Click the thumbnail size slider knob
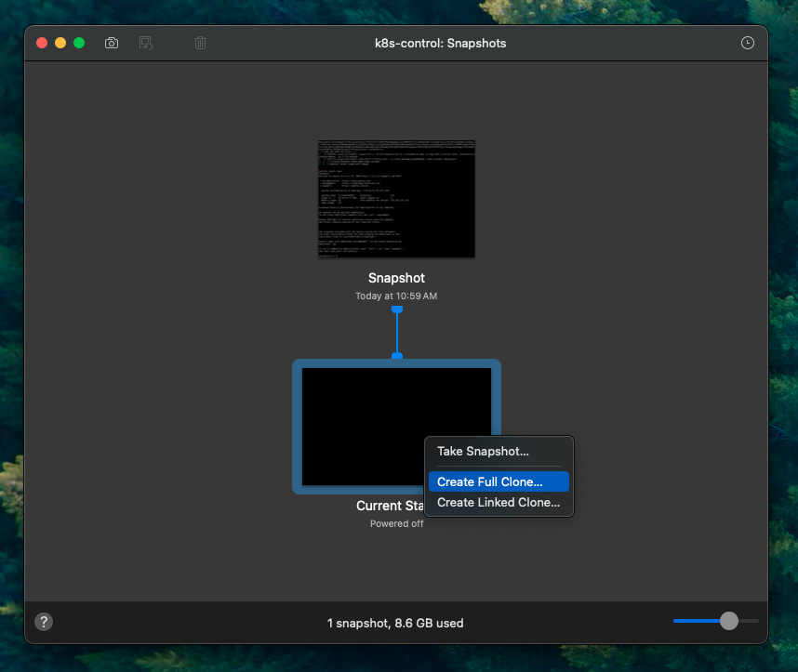 tap(729, 621)
